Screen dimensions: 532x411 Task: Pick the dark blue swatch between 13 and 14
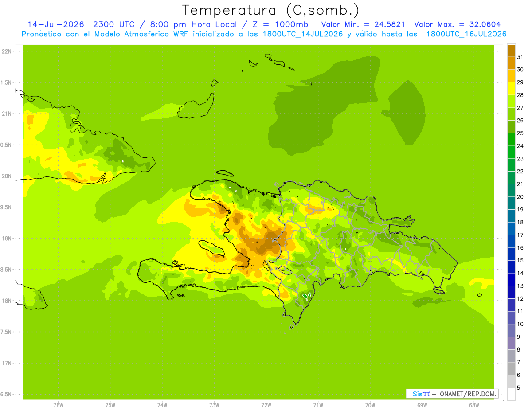point(511,280)
